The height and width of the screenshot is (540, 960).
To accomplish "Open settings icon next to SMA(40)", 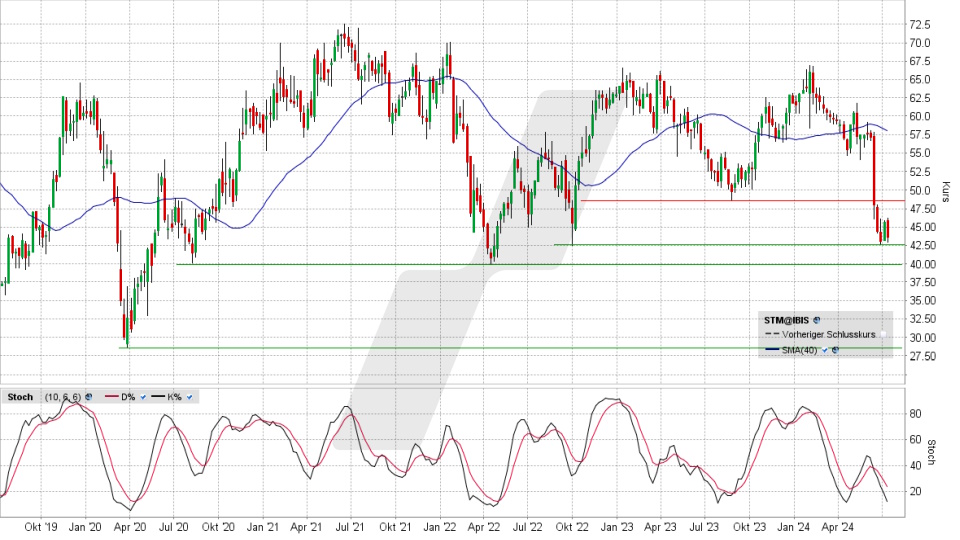I will pos(835,350).
